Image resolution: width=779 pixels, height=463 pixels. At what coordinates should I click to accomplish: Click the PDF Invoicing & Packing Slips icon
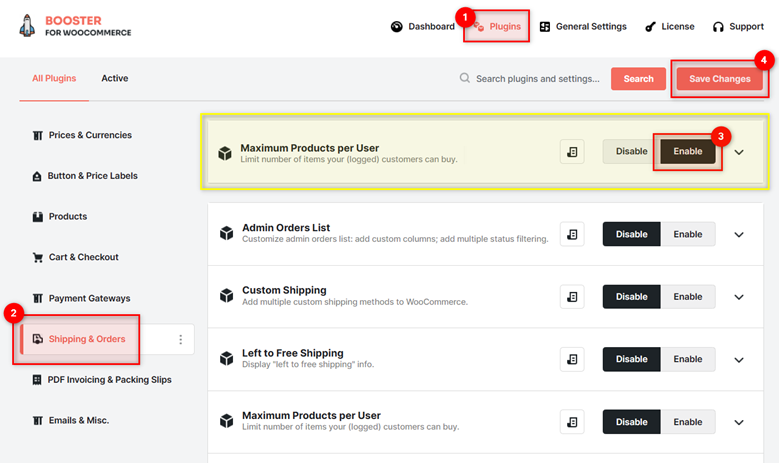click(37, 380)
